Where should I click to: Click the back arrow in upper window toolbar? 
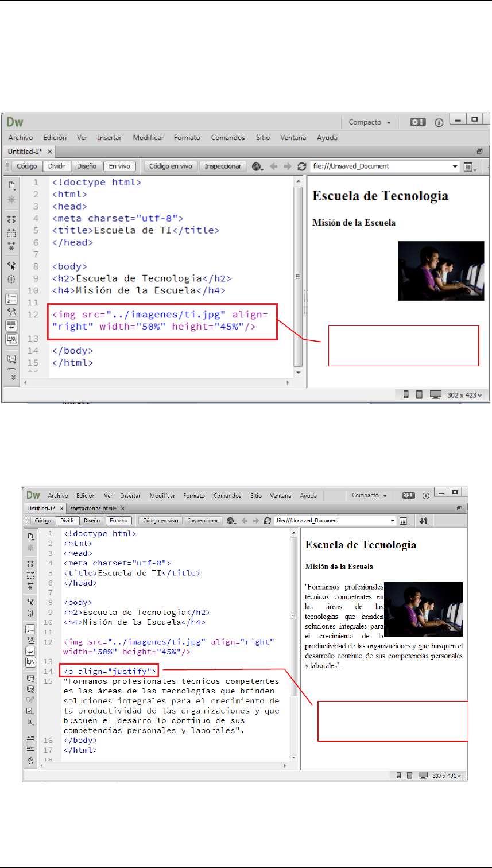(x=273, y=166)
